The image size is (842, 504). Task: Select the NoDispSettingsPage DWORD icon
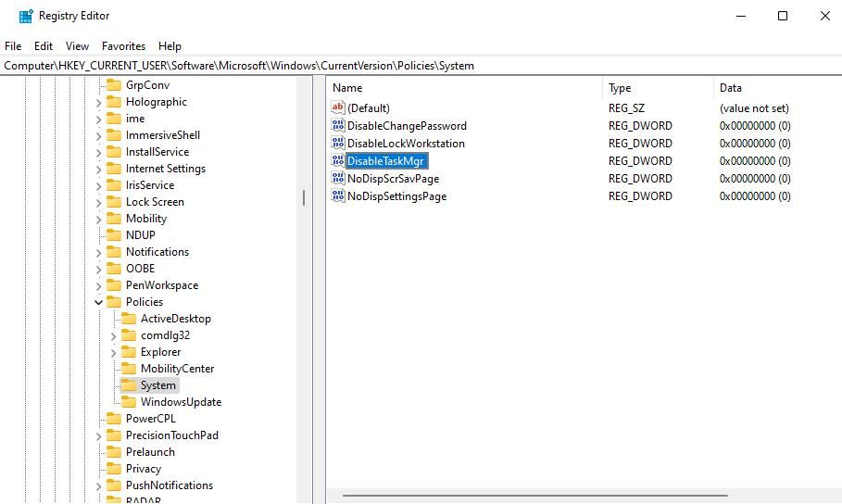click(338, 196)
